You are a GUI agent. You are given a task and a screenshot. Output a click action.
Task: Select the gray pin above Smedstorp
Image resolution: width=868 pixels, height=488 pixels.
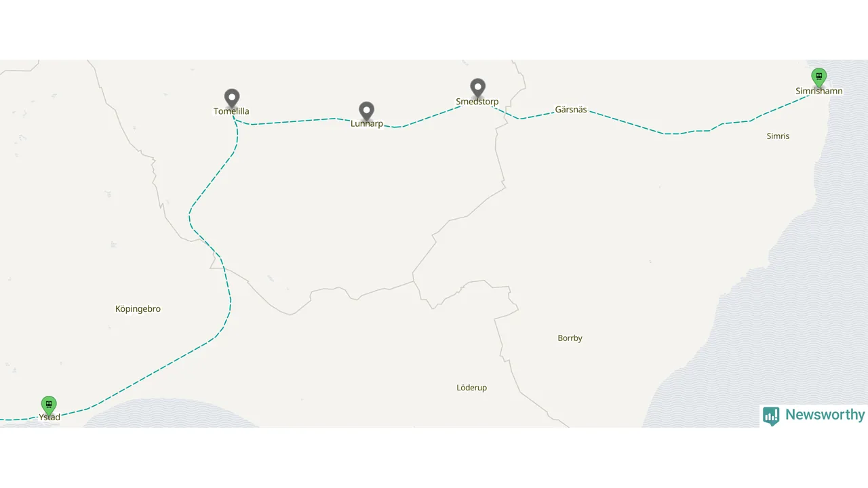pyautogui.click(x=478, y=89)
